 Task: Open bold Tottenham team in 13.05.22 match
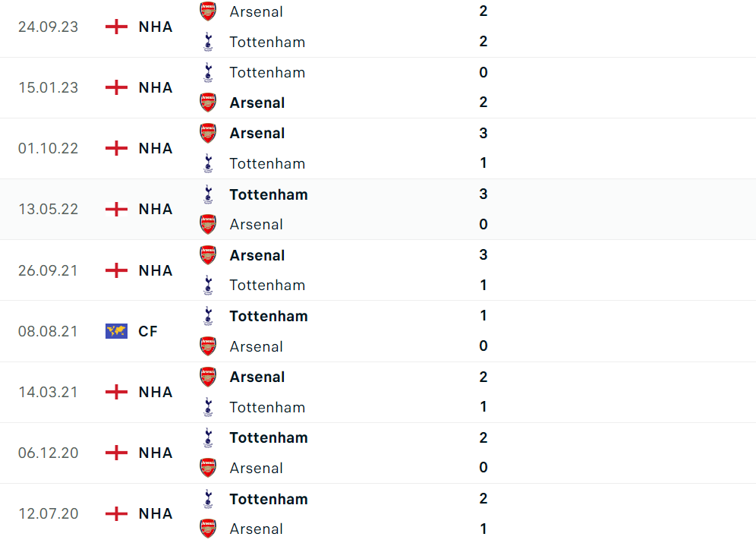pyautogui.click(x=268, y=194)
